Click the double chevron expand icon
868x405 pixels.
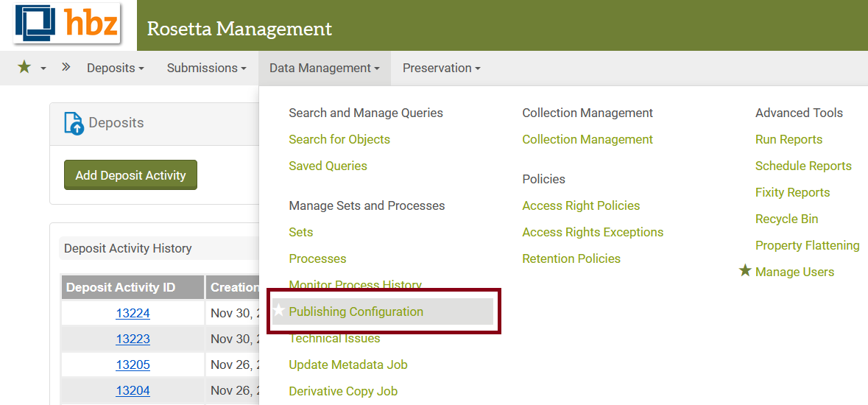click(x=66, y=68)
